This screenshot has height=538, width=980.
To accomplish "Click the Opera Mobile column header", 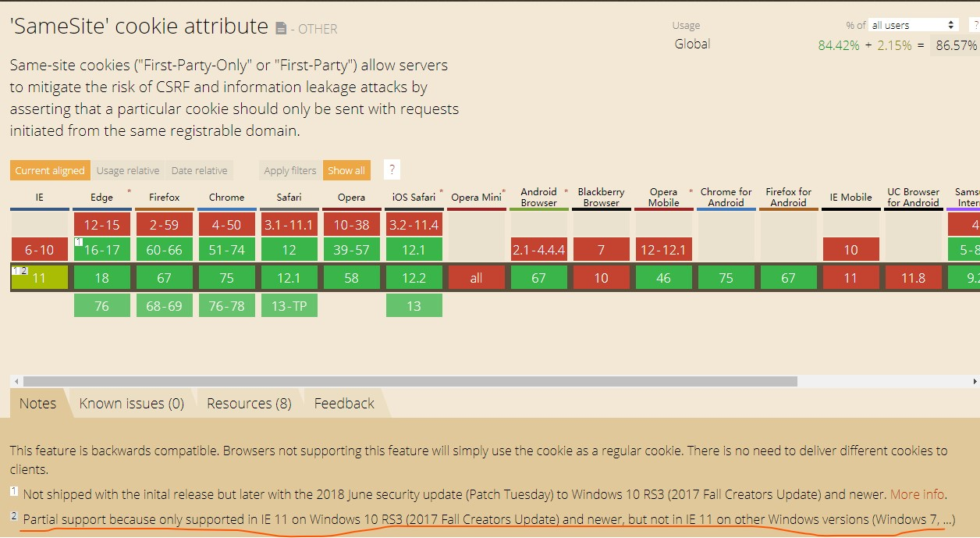I will tap(663, 198).
